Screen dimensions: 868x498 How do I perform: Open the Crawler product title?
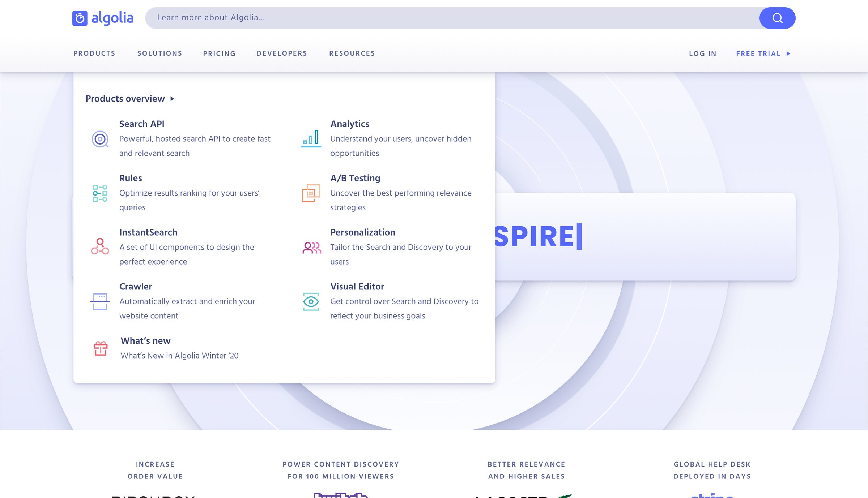[x=136, y=287]
